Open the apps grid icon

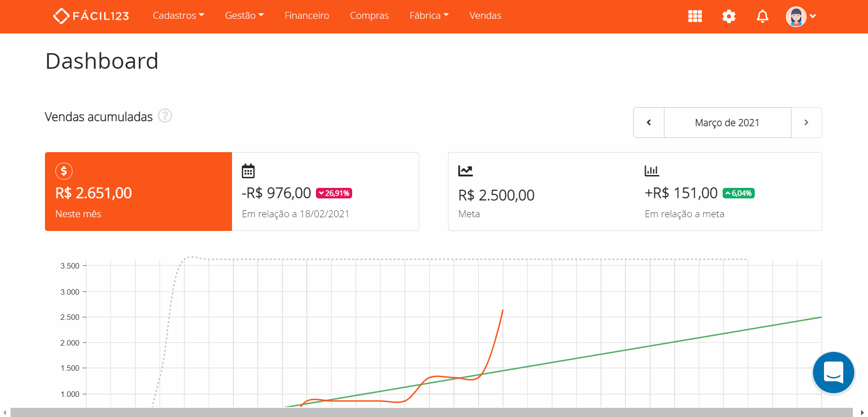pos(695,16)
